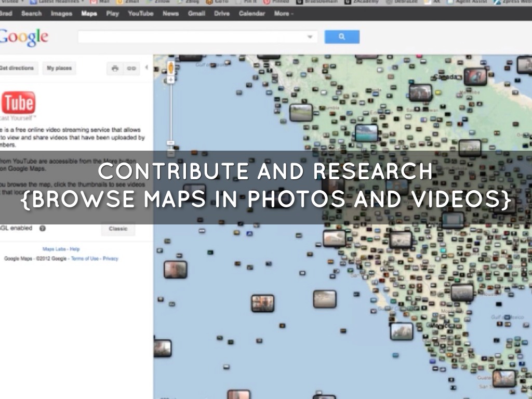Open YouTube from the Google top bar
532x399 pixels.
tap(140, 14)
